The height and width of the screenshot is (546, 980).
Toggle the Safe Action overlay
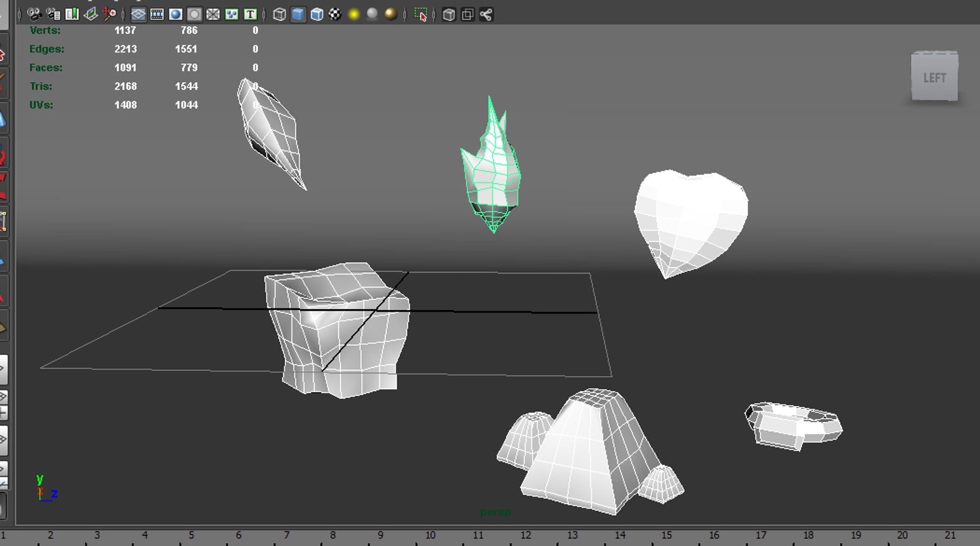[232, 14]
